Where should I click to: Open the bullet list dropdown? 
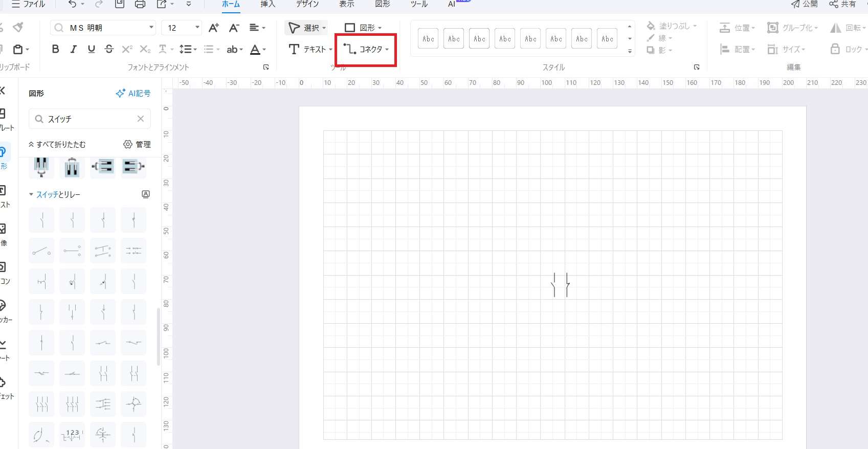pyautogui.click(x=212, y=49)
